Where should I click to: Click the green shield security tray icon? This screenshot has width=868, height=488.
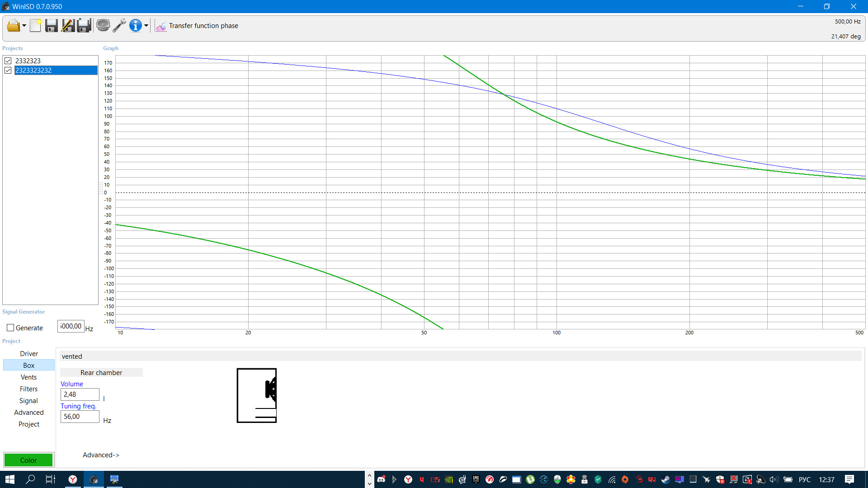click(x=598, y=479)
